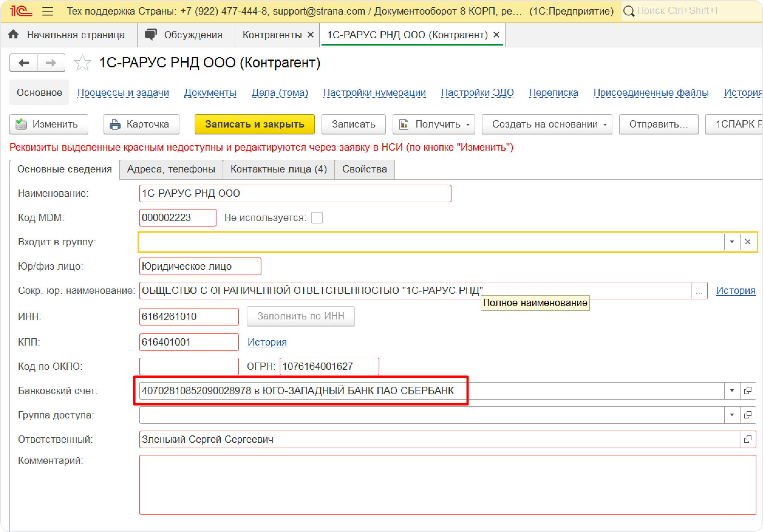
Task: Click the forward arrow navigation button
Action: click(x=51, y=63)
